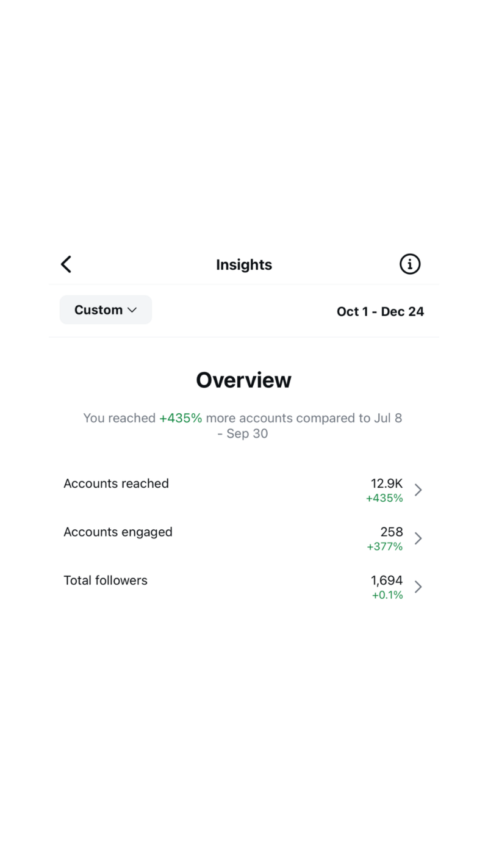Screen dimensions: 488x868
Task: Open the Accounts reached row label
Action: [116, 483]
